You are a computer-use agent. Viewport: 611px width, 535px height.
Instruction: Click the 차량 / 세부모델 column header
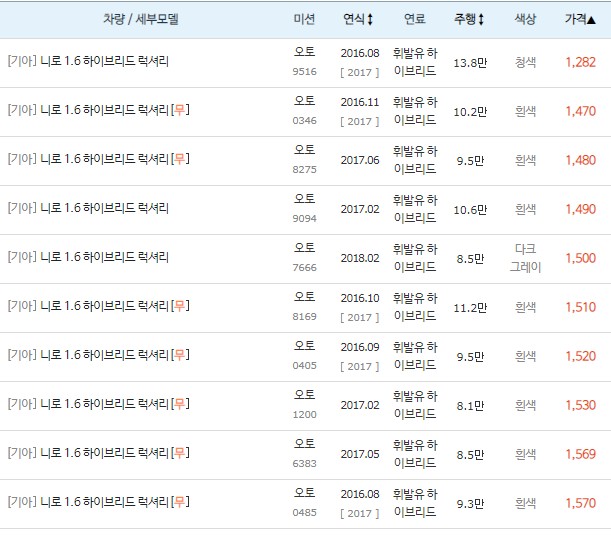(141, 19)
